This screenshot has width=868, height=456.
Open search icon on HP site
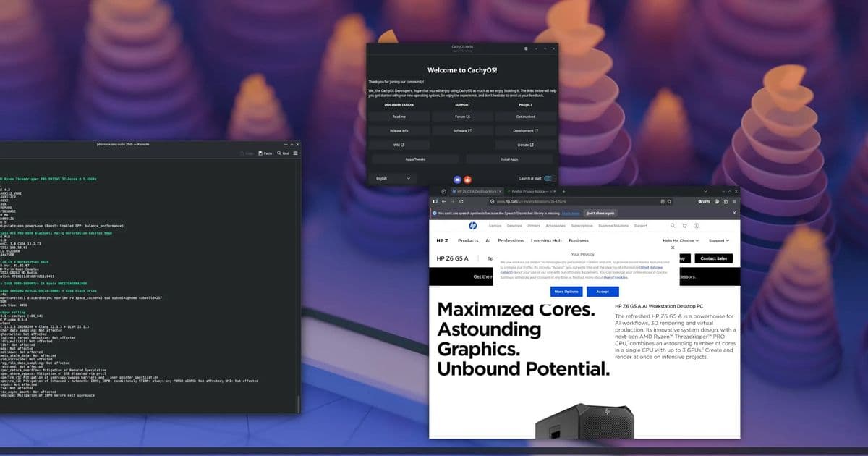(673, 226)
